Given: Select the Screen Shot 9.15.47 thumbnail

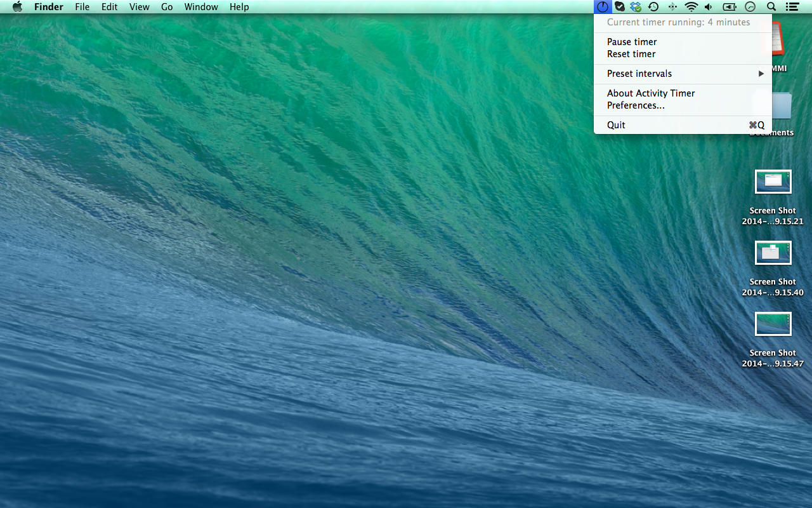Looking at the screenshot, I should tap(773, 324).
